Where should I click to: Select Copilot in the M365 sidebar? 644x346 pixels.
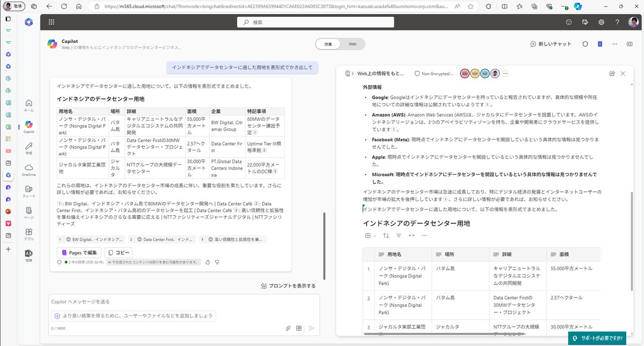29,127
